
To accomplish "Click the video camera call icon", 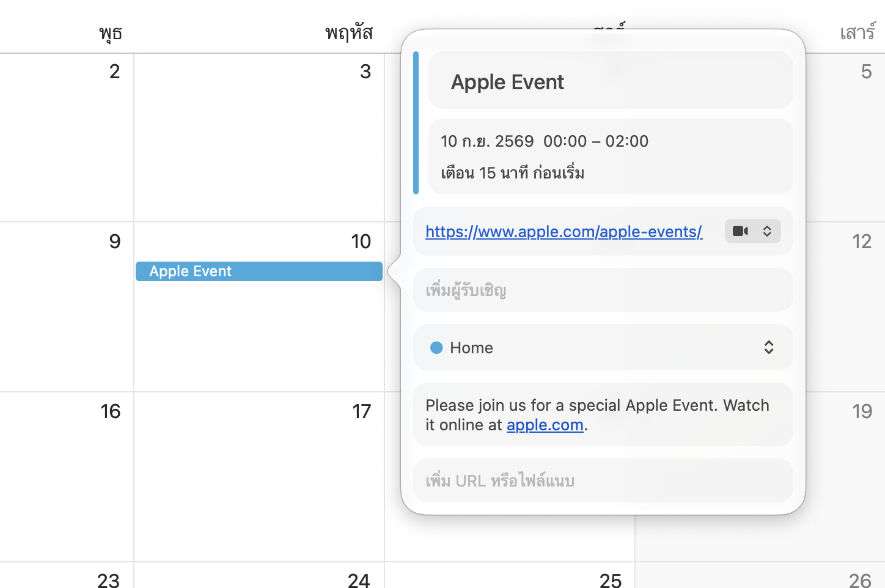I will pos(740,231).
